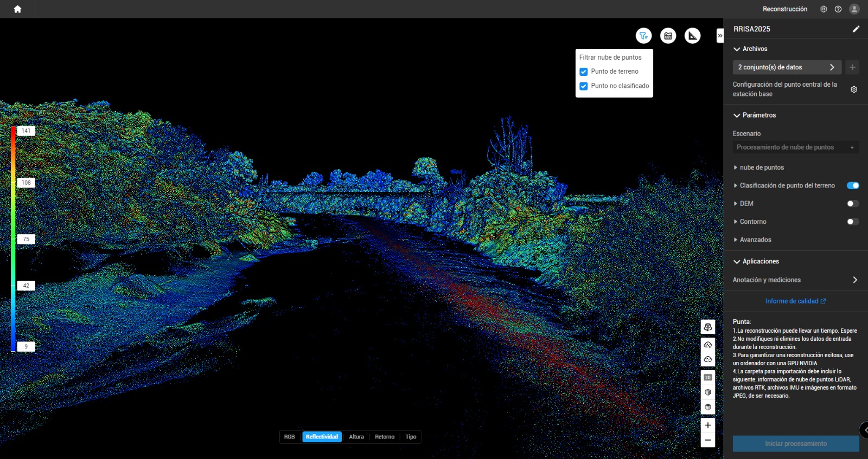Go to the home screen icon
868x459 pixels.
[17, 9]
